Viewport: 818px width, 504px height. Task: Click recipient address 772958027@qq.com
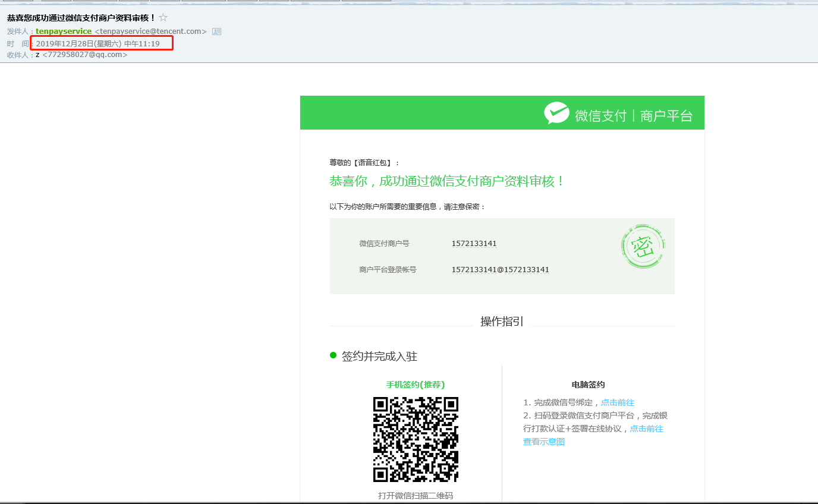[x=85, y=55]
